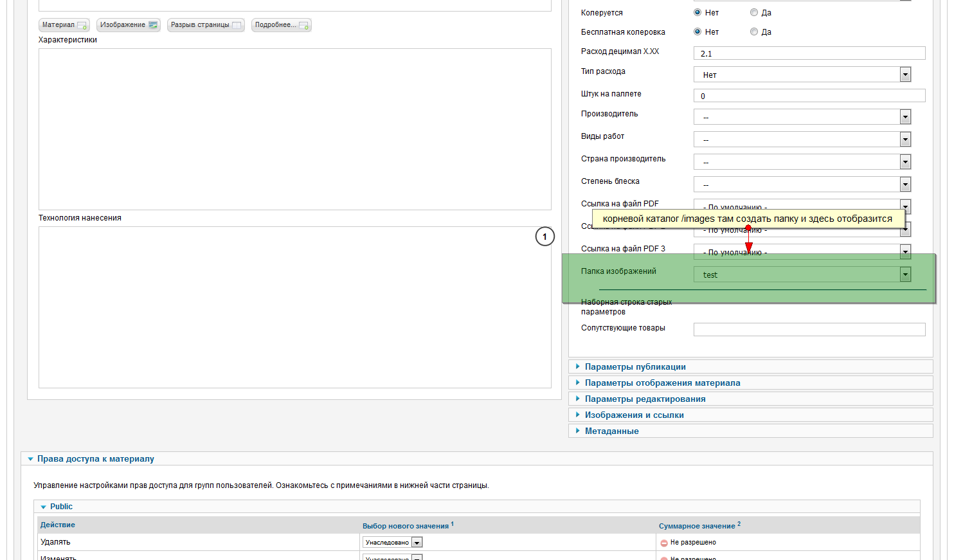Select Нет for Бесплатная колеровка
The height and width of the screenshot is (560, 954).
[697, 32]
